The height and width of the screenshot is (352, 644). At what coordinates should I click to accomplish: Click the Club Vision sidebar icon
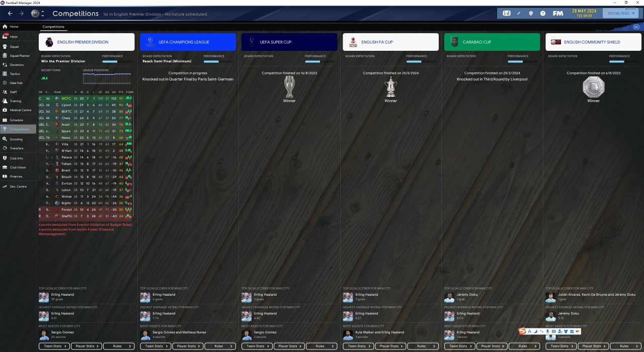pos(5,167)
